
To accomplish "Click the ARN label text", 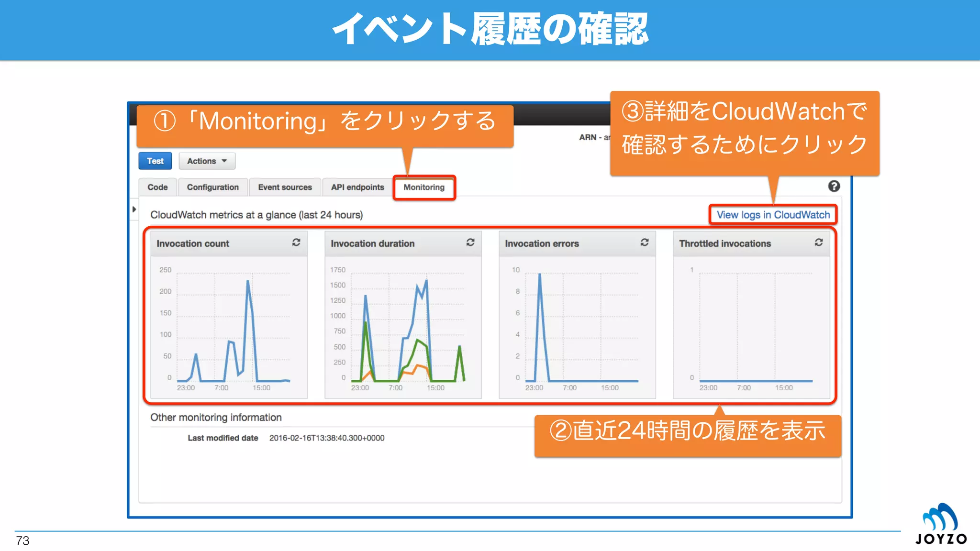I will 588,137.
